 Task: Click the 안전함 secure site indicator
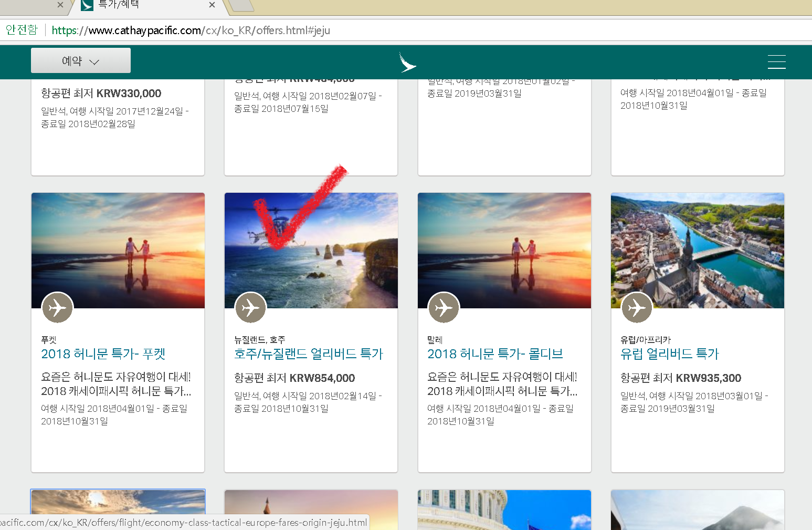(x=22, y=30)
